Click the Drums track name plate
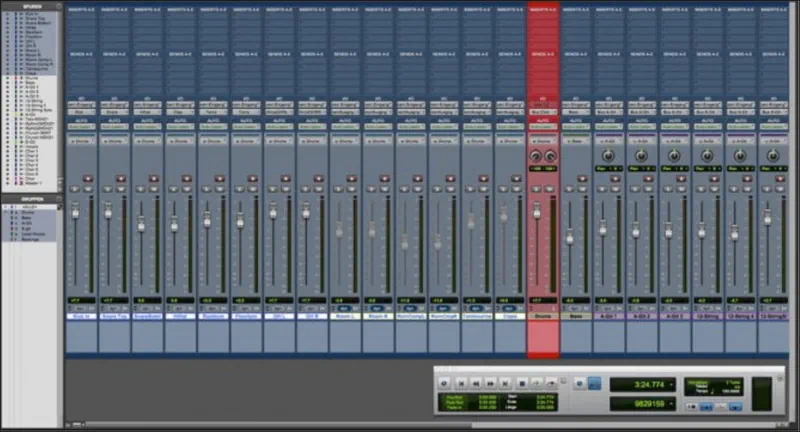The height and width of the screenshot is (432, 800). coord(542,315)
